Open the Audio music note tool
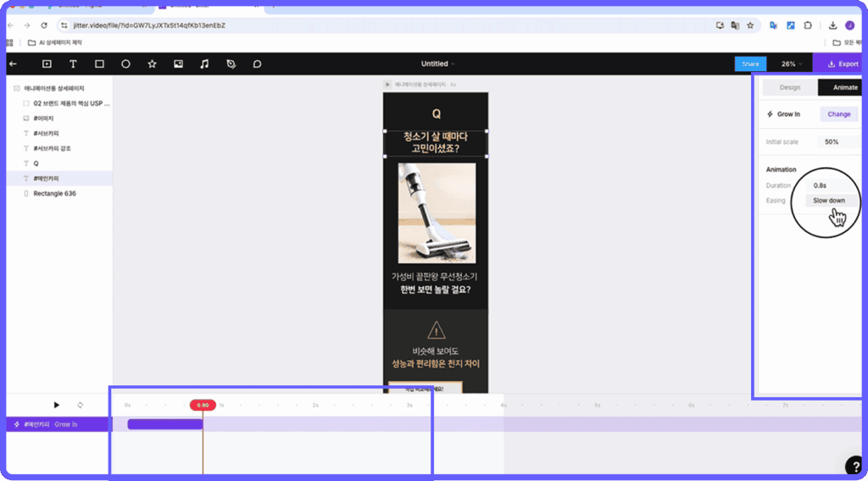 tap(204, 64)
